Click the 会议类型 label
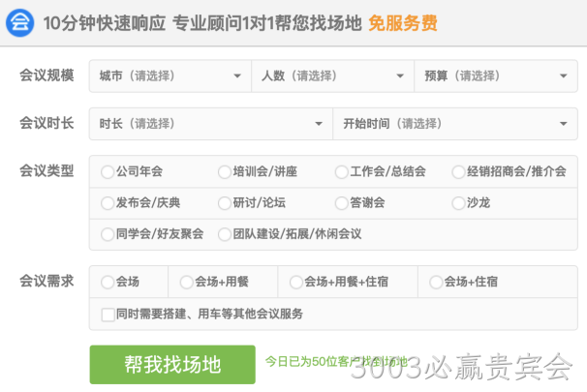This screenshot has height=392, width=587. pyautogui.click(x=46, y=171)
